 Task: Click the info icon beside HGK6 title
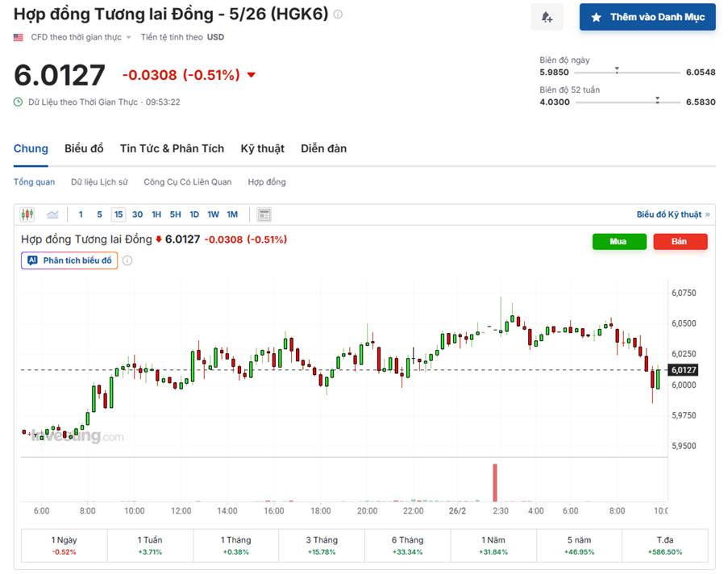[338, 15]
